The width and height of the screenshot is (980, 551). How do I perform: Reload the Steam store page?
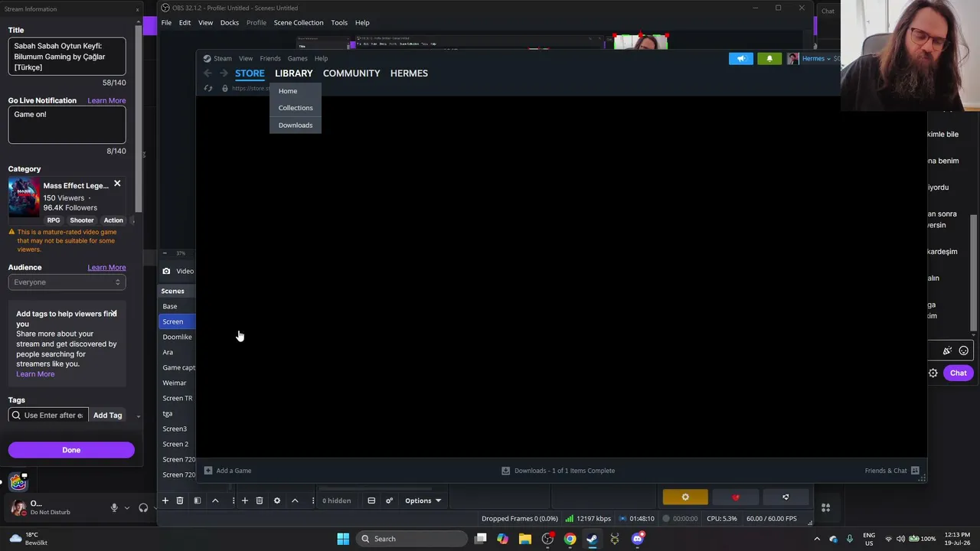207,88
